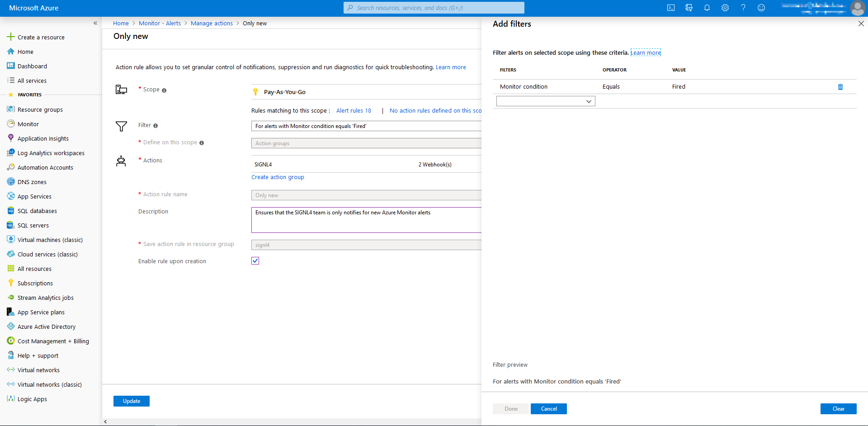Click Create action group link
Viewport: 868px width, 426px height.
tap(278, 177)
